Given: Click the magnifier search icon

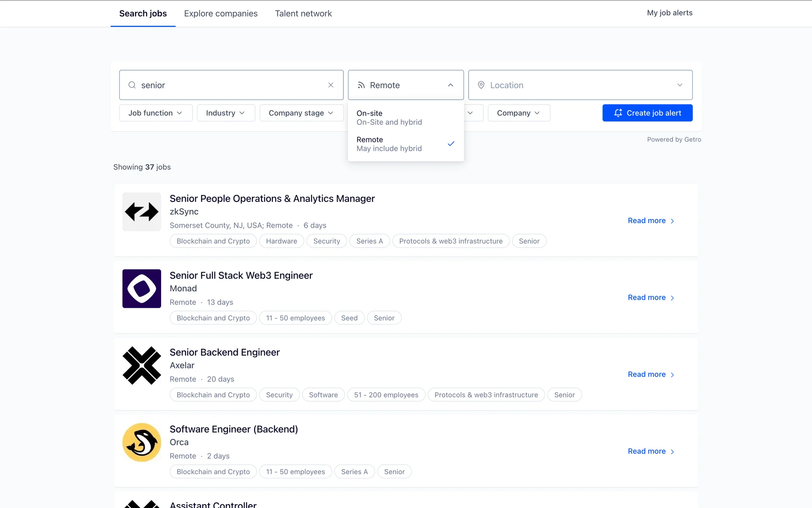Looking at the screenshot, I should coord(132,85).
